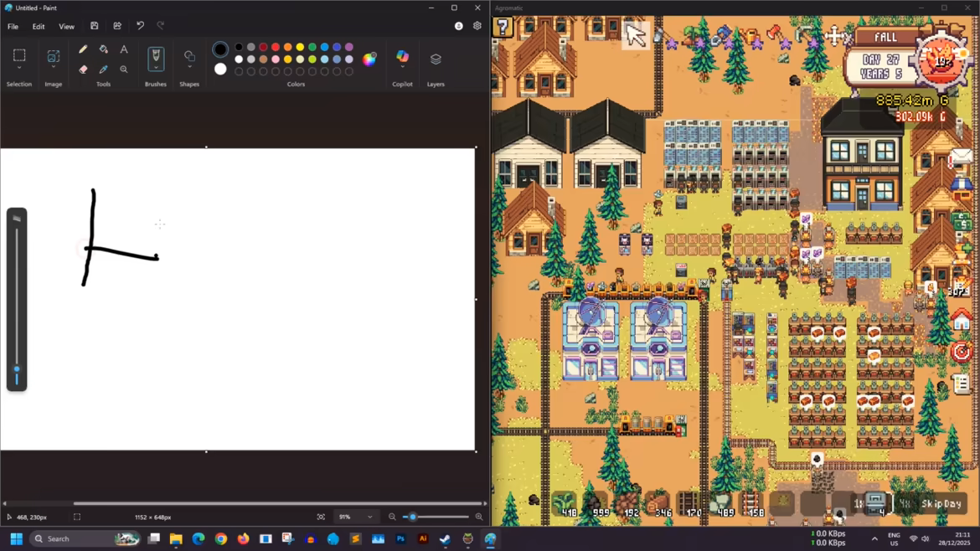This screenshot has height=551, width=980.
Task: Pick the purple color swatch
Action: (349, 47)
